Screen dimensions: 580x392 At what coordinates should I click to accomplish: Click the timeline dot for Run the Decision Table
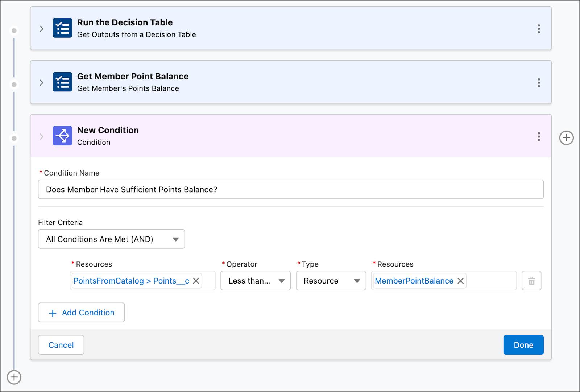(14, 30)
